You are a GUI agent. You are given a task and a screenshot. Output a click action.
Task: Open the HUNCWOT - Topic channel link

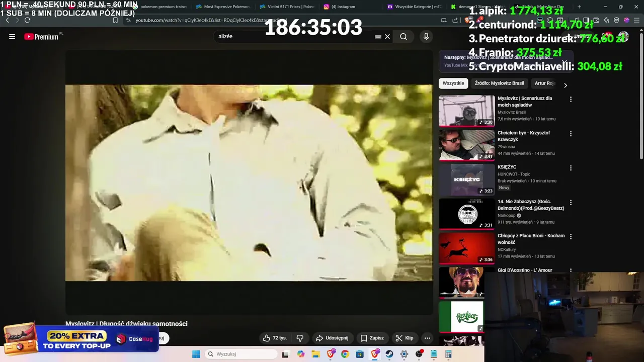[x=514, y=174]
